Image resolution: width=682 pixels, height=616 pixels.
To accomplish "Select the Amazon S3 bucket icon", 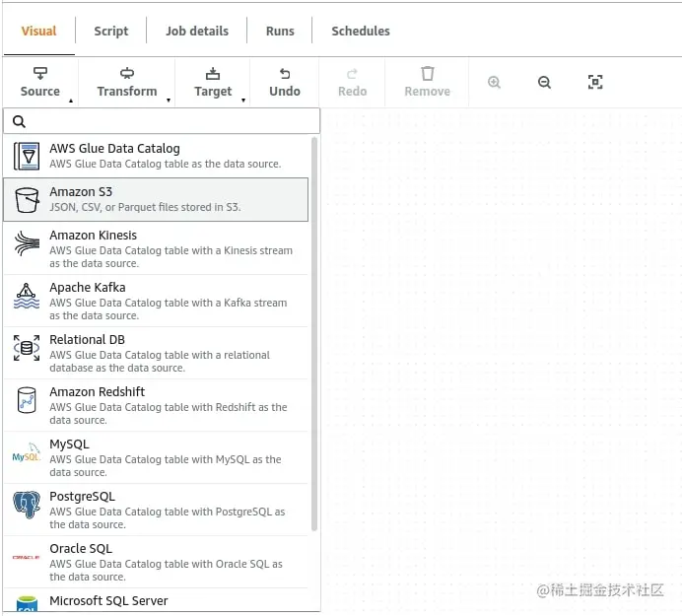I will [27, 200].
